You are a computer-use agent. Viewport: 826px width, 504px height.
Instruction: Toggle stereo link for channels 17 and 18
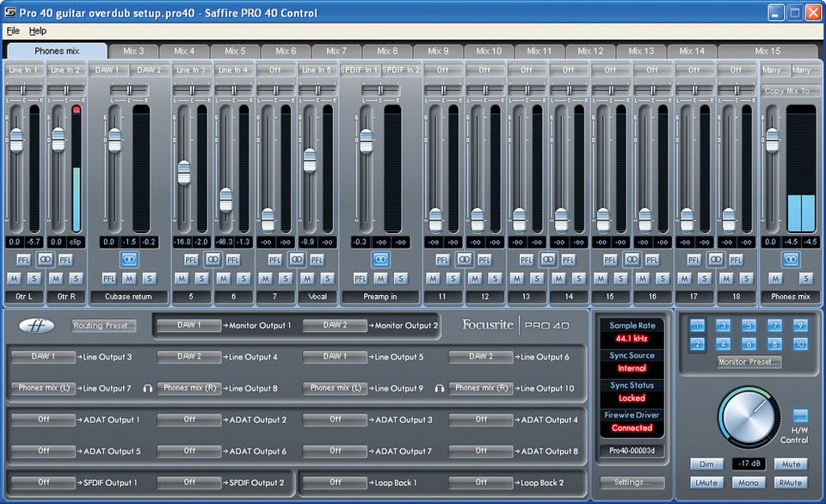[x=715, y=259]
